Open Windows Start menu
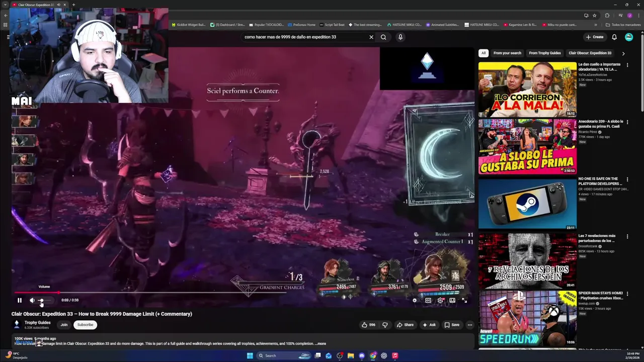Image resolution: width=644 pixels, height=362 pixels. (x=250, y=355)
